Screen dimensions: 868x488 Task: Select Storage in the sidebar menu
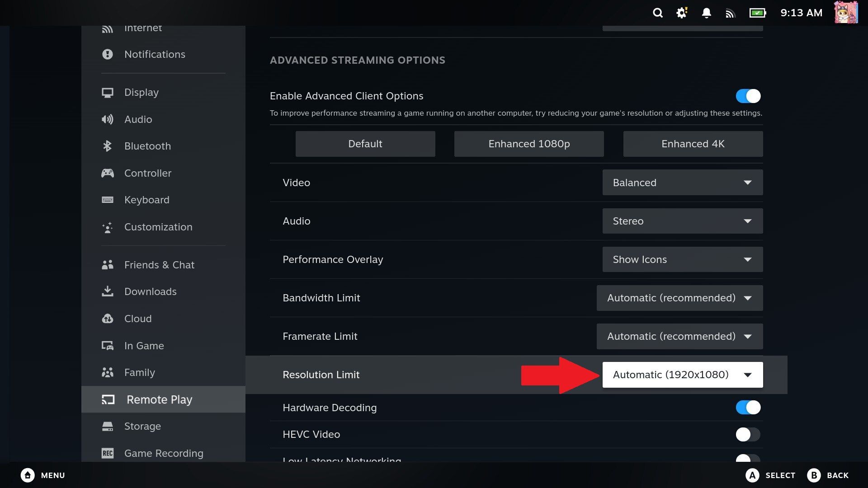(142, 426)
